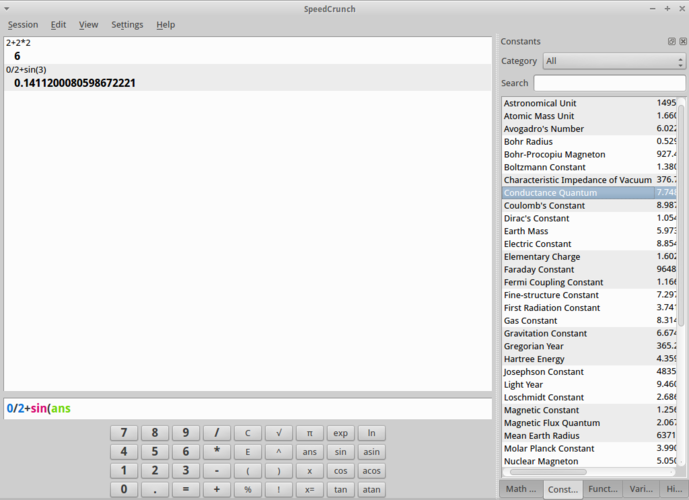Click the keypad digit 6 button
This screenshot has width=689, height=500.
tap(185, 452)
